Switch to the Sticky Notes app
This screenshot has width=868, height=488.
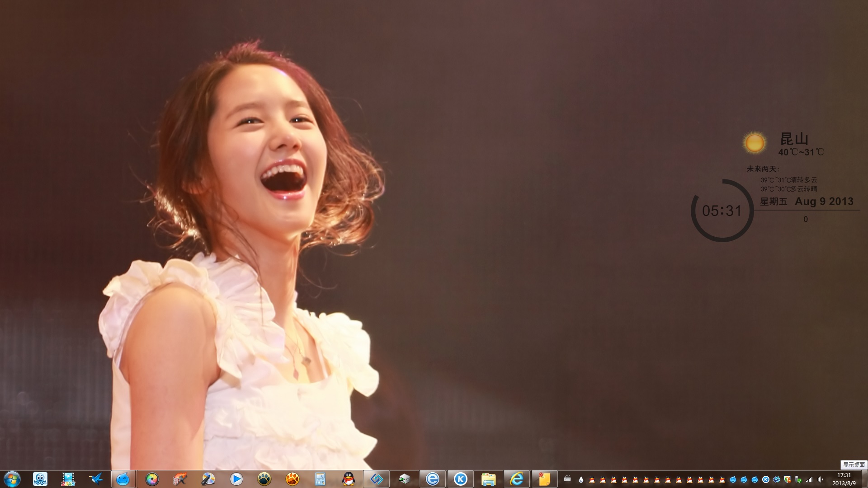544,479
